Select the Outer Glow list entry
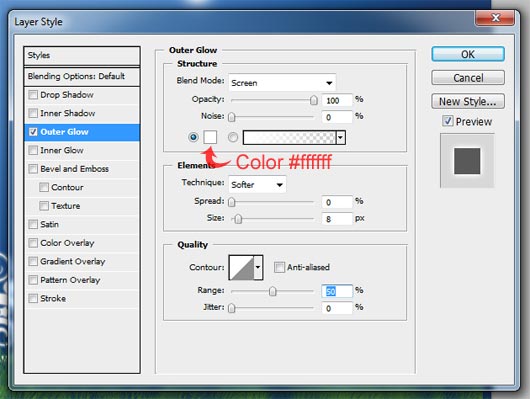This screenshot has height=399, width=530. coord(82,132)
